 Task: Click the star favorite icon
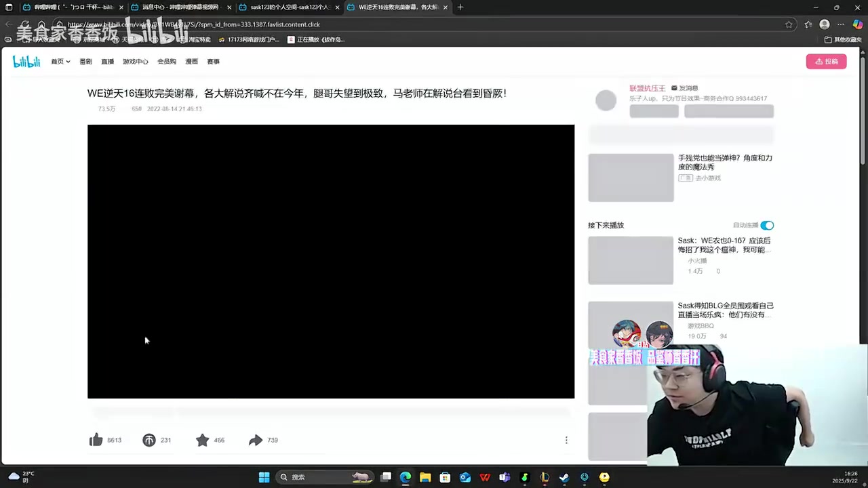pos(202,440)
